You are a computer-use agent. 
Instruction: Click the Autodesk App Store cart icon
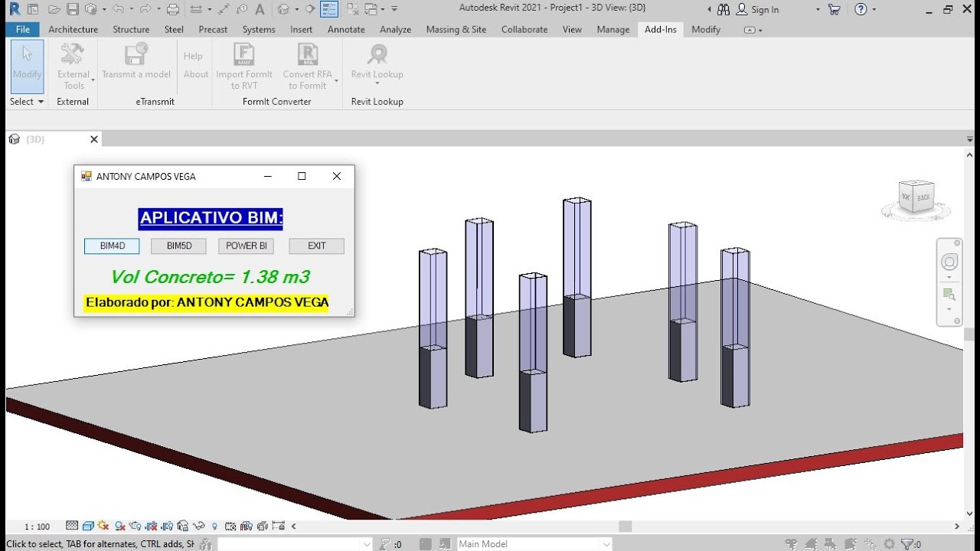834,9
